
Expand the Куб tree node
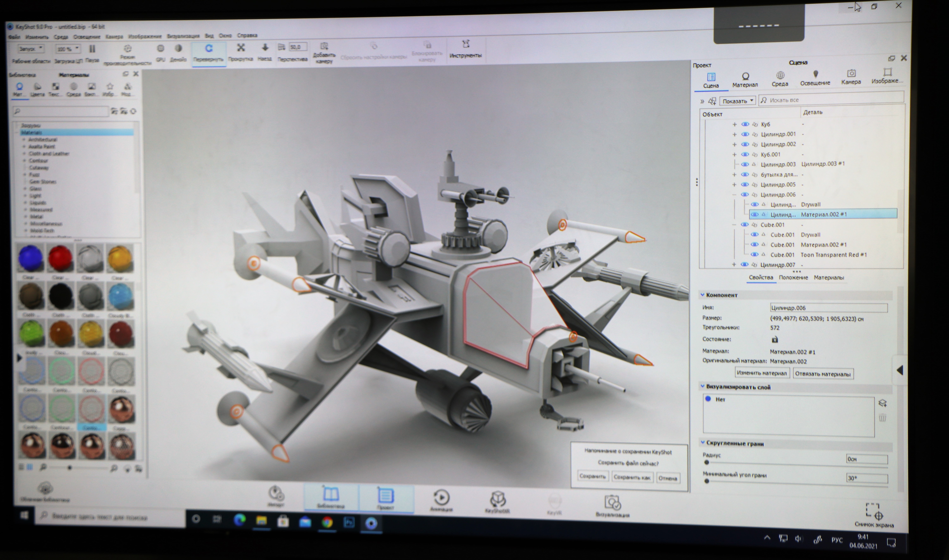[x=734, y=124]
